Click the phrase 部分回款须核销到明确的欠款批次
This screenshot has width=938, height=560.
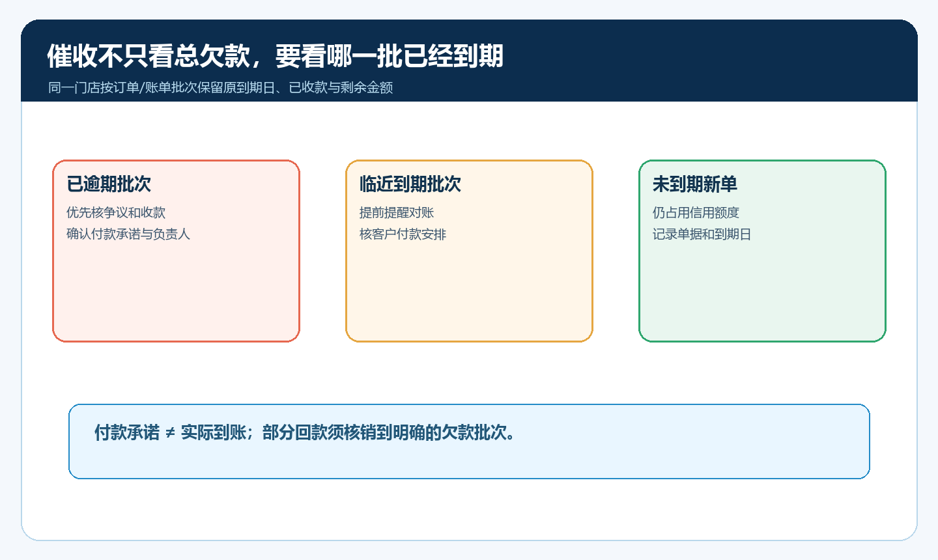[x=384, y=432]
